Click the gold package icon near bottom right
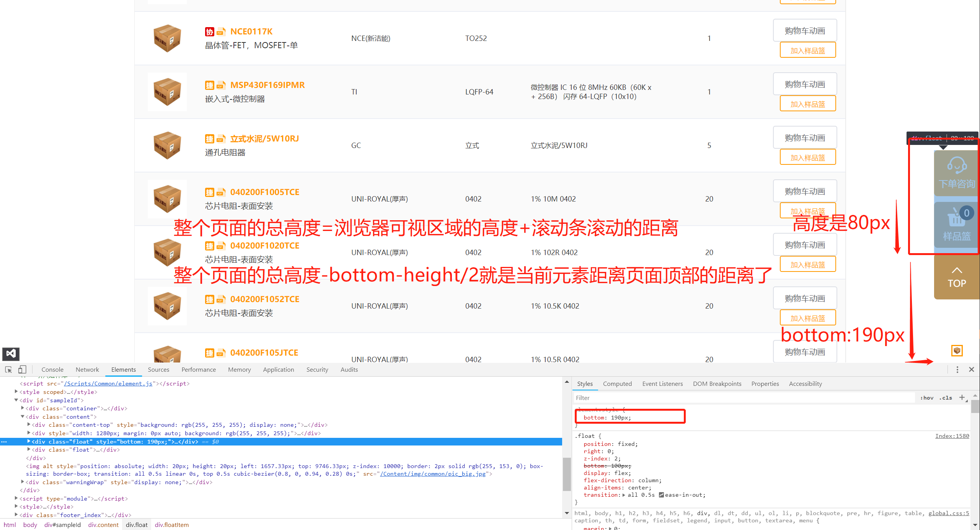Viewport: 980px width, 530px height. pos(956,350)
